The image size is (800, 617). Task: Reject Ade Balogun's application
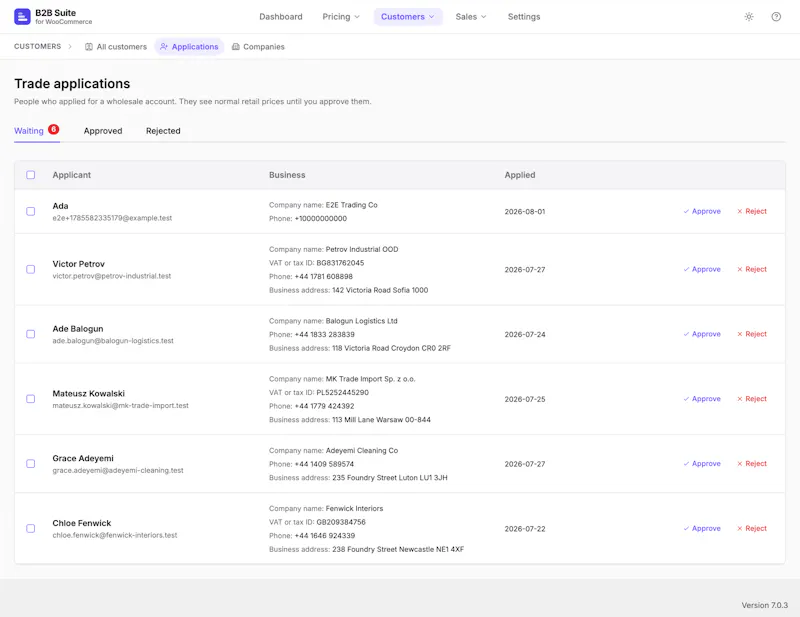[x=752, y=334]
